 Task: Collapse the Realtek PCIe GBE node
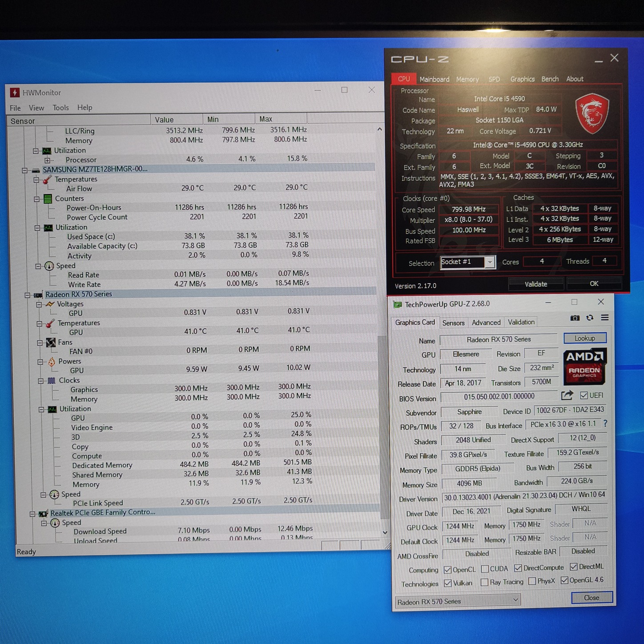32,514
